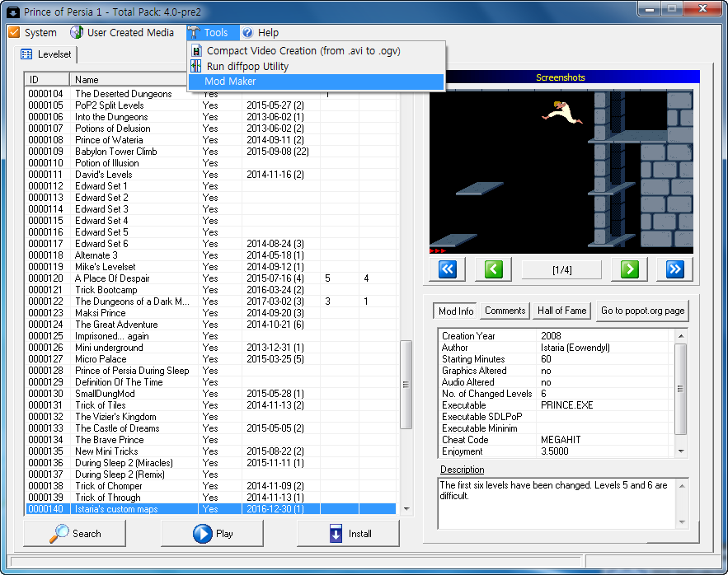Click the System menu checkmark icon
This screenshot has width=728, height=575.
[14, 32]
